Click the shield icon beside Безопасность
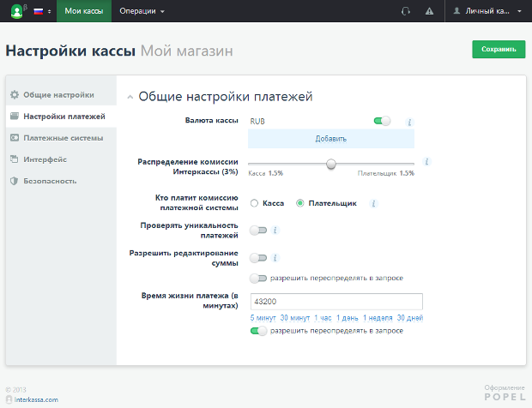 (15, 181)
